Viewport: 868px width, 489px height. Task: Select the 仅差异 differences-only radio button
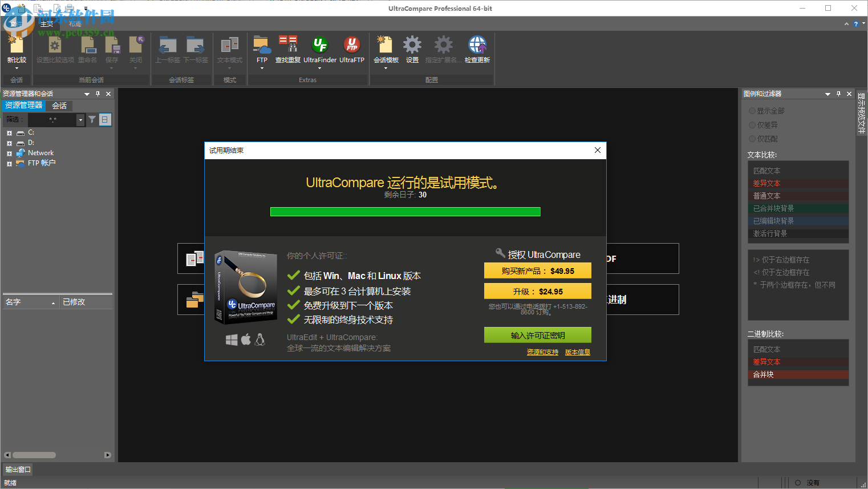pyautogui.click(x=753, y=124)
